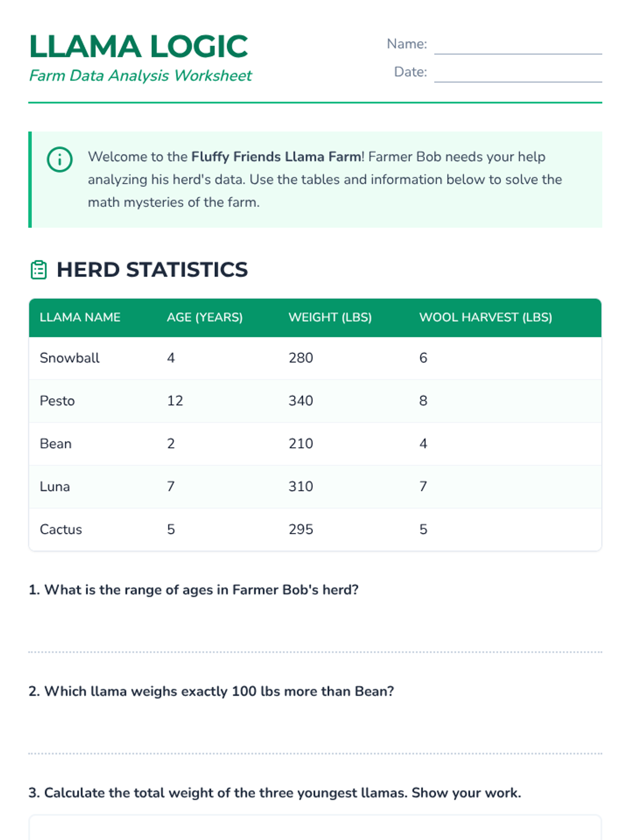Image resolution: width=630 pixels, height=840 pixels.
Task: Select Bean's age cell
Action: pyautogui.click(x=171, y=444)
